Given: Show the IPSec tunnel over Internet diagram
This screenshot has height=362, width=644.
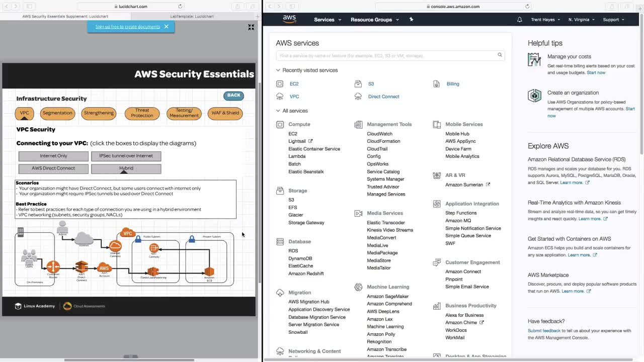Looking at the screenshot, I should coord(126,156).
